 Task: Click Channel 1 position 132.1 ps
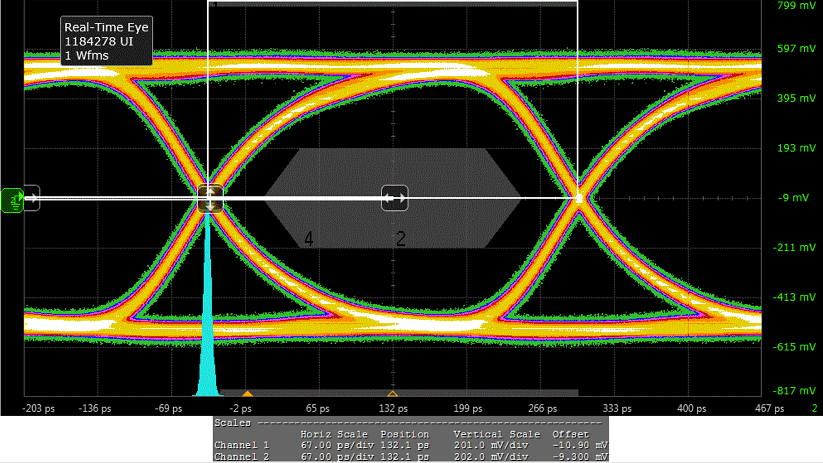coord(405,445)
